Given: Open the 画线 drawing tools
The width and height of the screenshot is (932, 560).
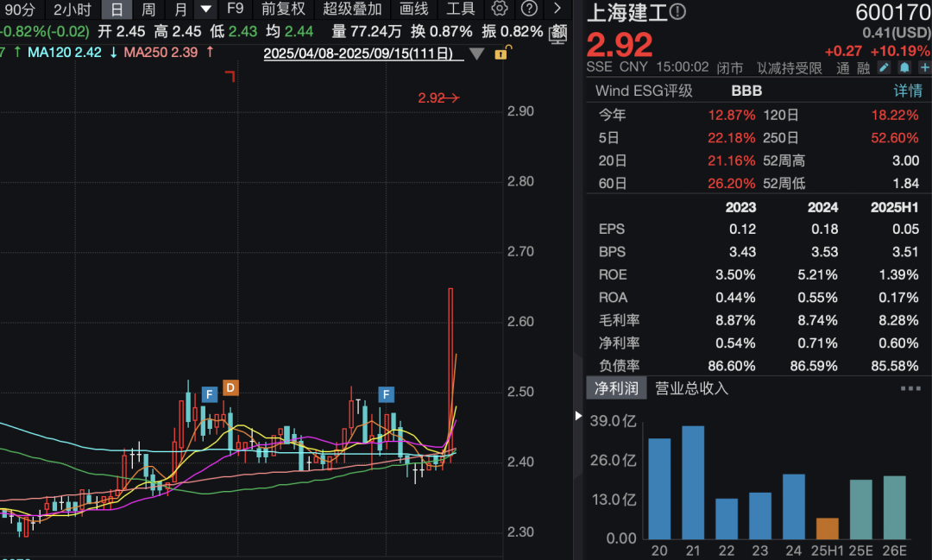Looking at the screenshot, I should point(413,9).
